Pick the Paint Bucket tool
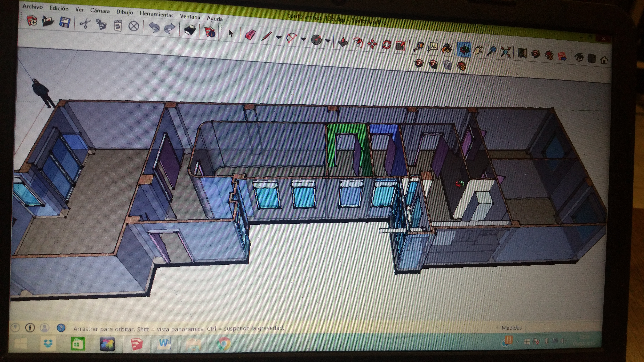This screenshot has height=362, width=644. click(x=447, y=48)
